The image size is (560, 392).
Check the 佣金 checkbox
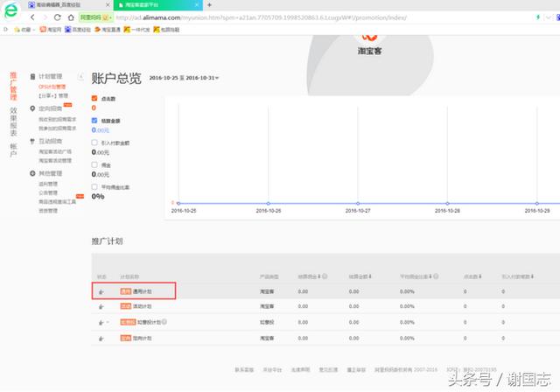click(x=94, y=164)
